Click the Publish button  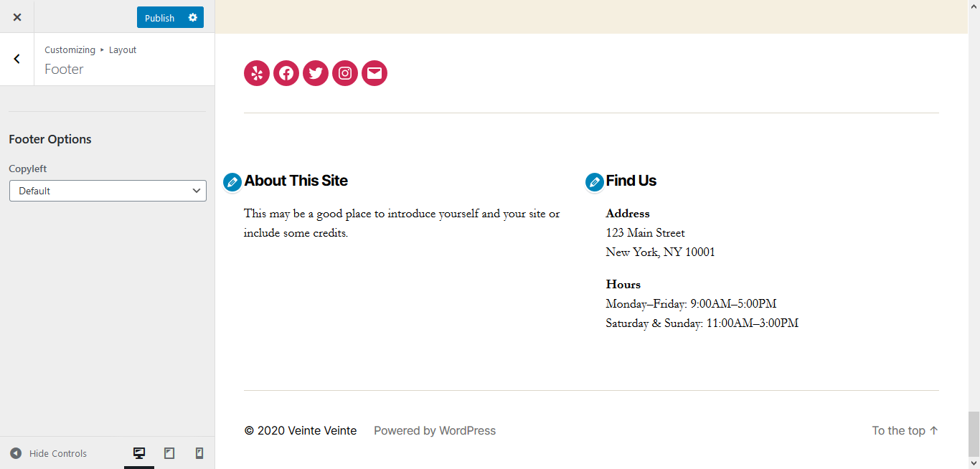tap(159, 17)
